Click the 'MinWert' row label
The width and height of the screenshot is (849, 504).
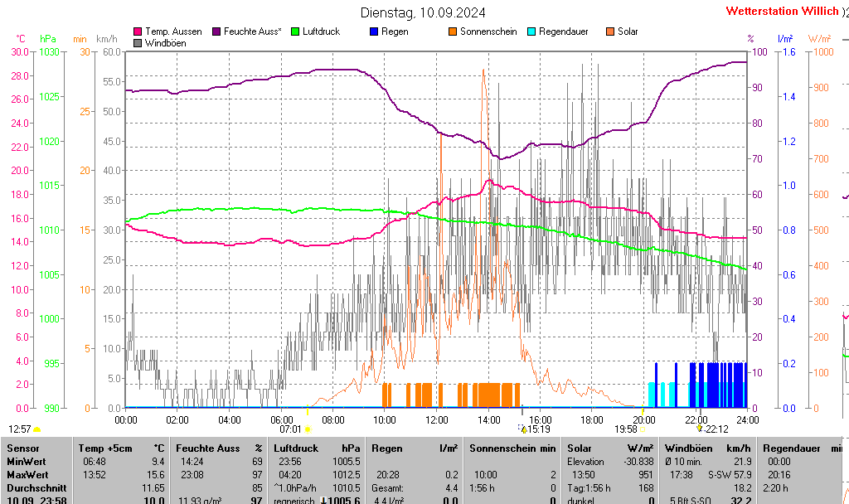[x=27, y=462]
